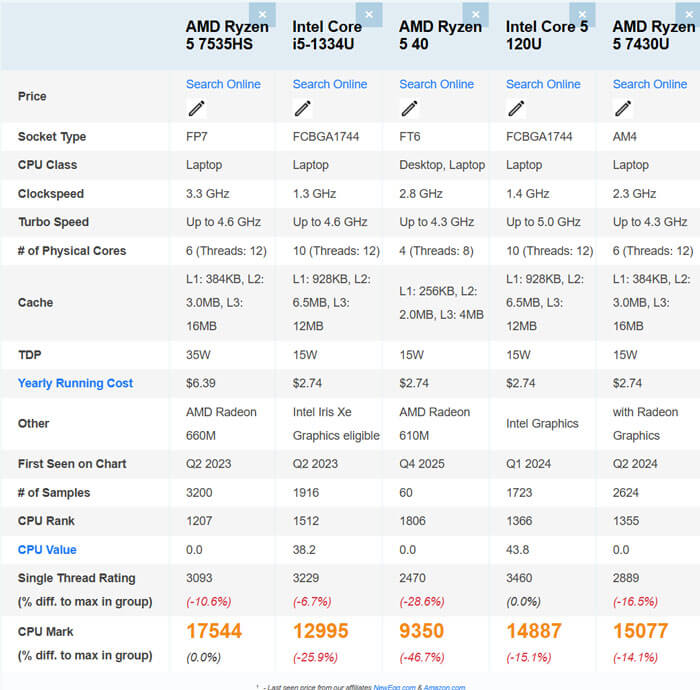Click the CPU Rank 1806 value

(x=412, y=521)
